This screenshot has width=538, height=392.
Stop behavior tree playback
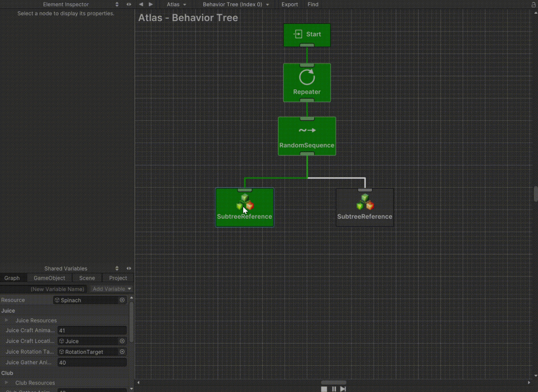click(x=324, y=389)
